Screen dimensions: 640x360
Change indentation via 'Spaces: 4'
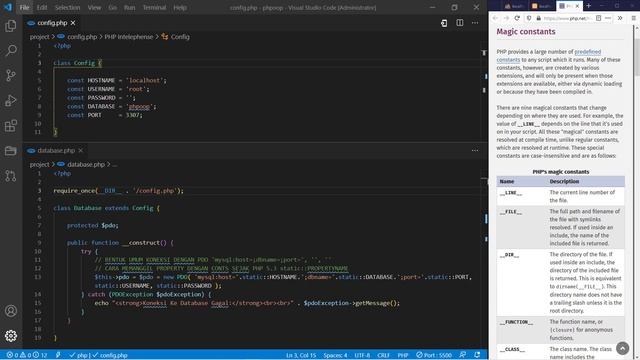coord(335,355)
